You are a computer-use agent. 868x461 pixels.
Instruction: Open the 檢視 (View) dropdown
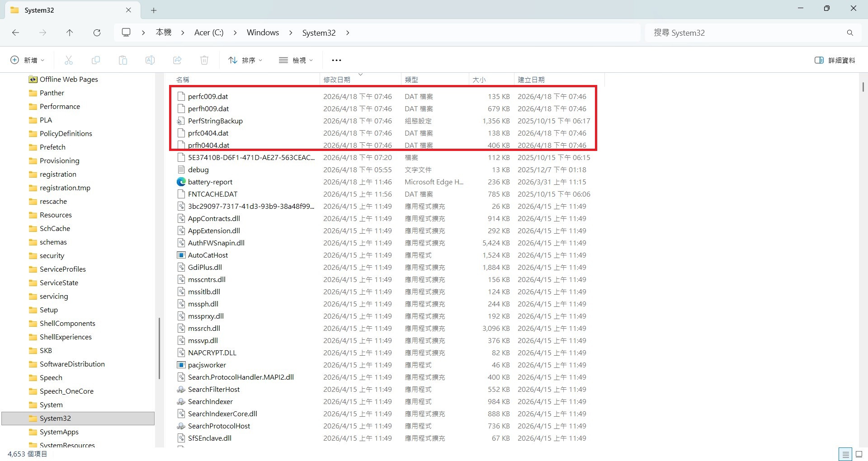click(296, 60)
